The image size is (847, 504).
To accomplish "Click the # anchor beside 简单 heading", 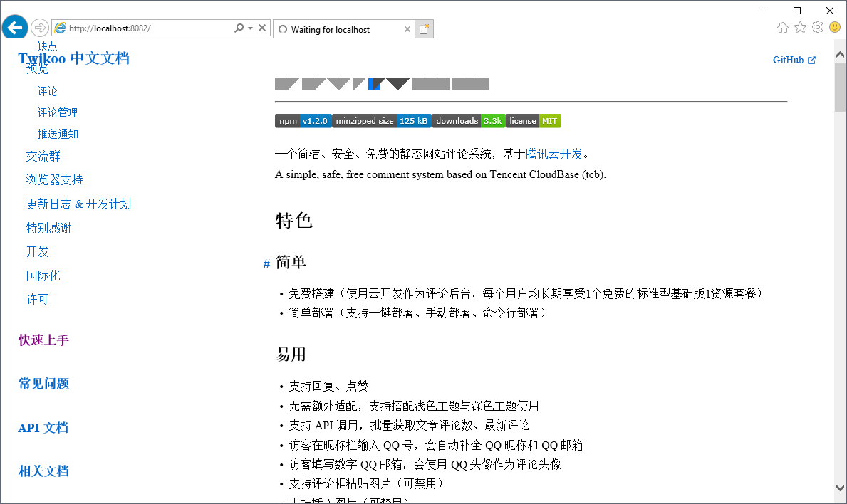I will click(266, 263).
